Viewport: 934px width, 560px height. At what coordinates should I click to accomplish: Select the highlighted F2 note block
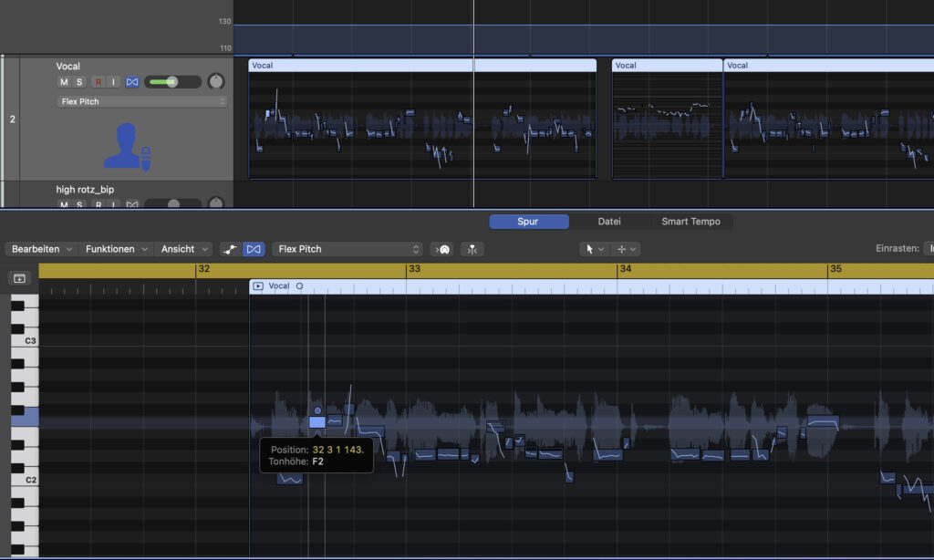click(317, 422)
